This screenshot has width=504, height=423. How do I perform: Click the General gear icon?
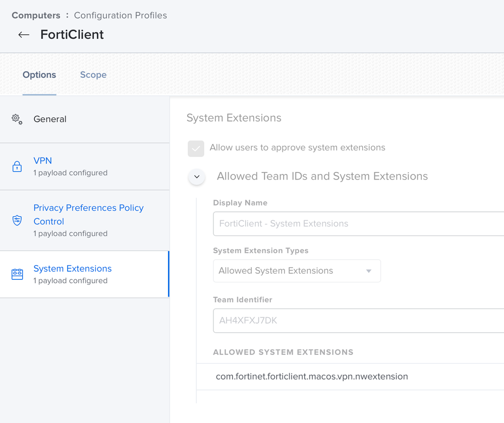17,119
